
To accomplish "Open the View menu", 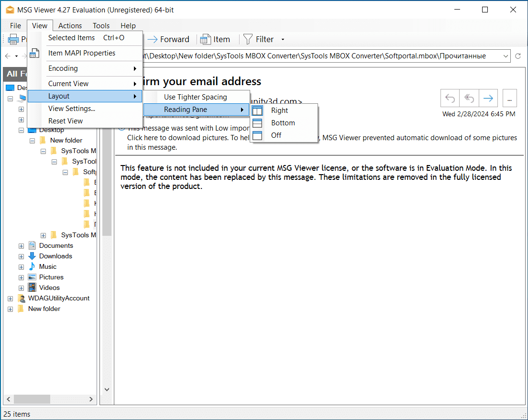I will point(40,26).
